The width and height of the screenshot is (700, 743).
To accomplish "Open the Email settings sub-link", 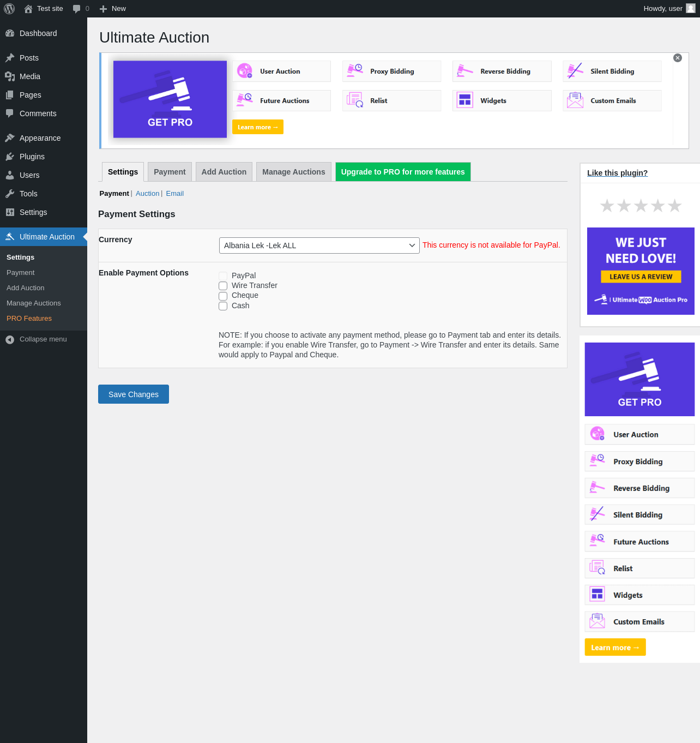I will [x=175, y=194].
